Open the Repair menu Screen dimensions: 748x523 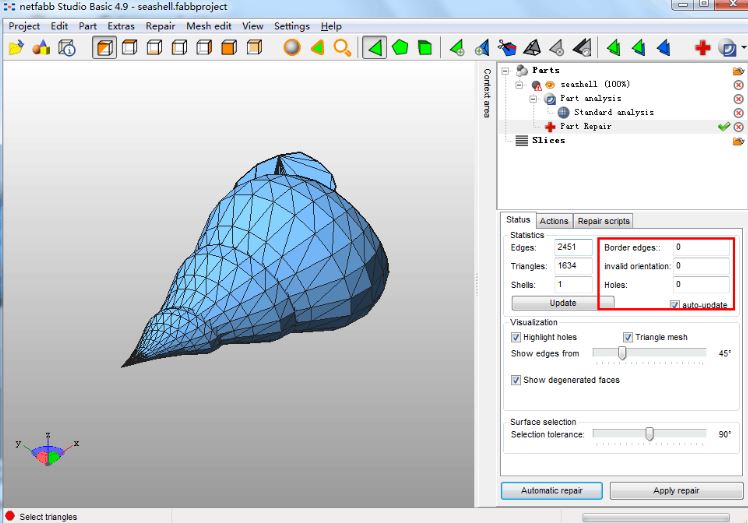[160, 26]
